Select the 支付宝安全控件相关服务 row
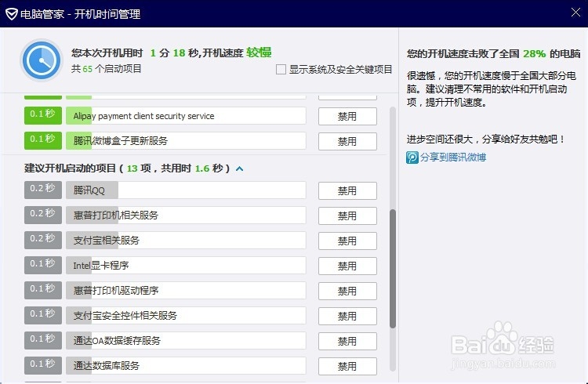The image size is (588, 384). click(x=186, y=315)
